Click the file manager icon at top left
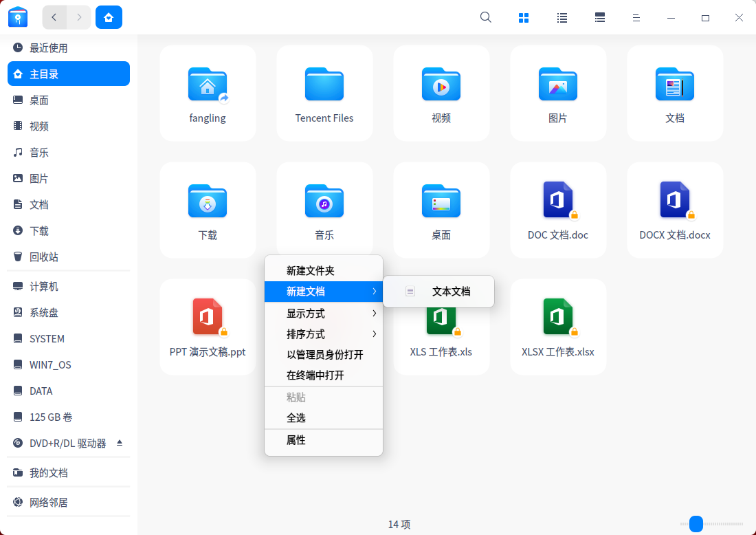The height and width of the screenshot is (535, 756). [17, 17]
